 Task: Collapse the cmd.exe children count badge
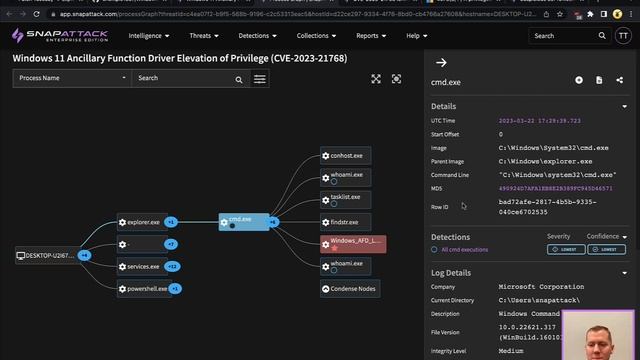pos(273,222)
